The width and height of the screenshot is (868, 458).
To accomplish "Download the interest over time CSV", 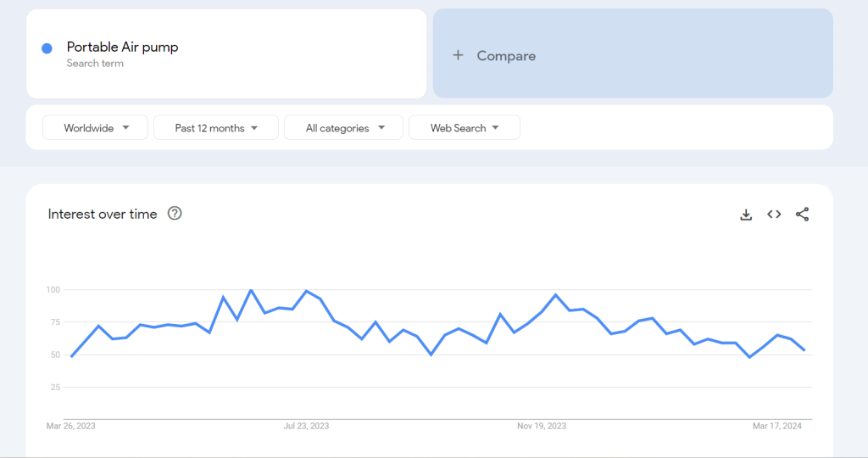I will click(x=746, y=215).
